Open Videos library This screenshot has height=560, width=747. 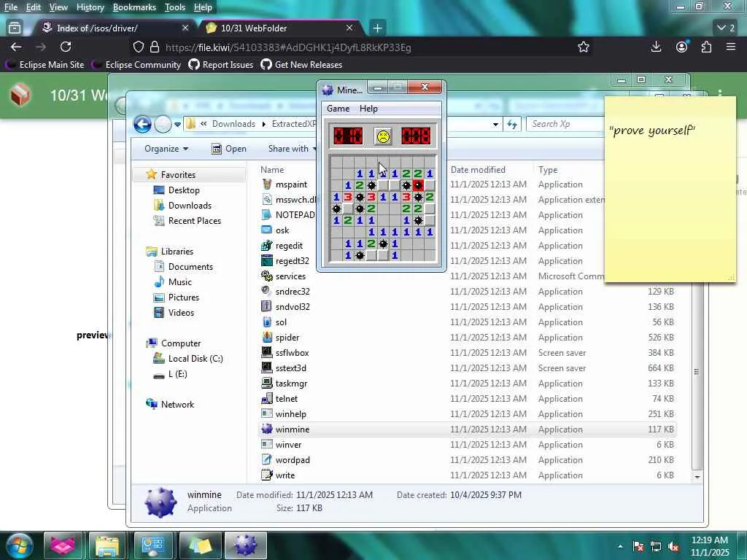[x=181, y=312]
